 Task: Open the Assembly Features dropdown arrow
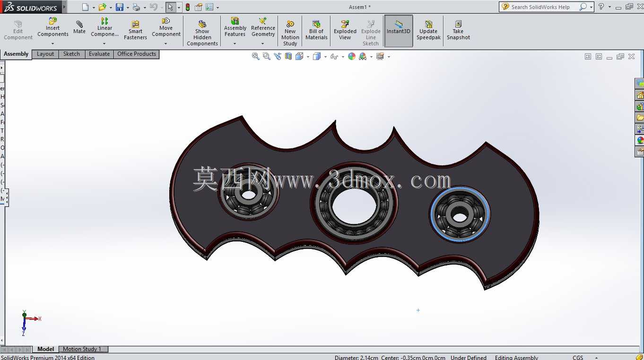coord(235,44)
